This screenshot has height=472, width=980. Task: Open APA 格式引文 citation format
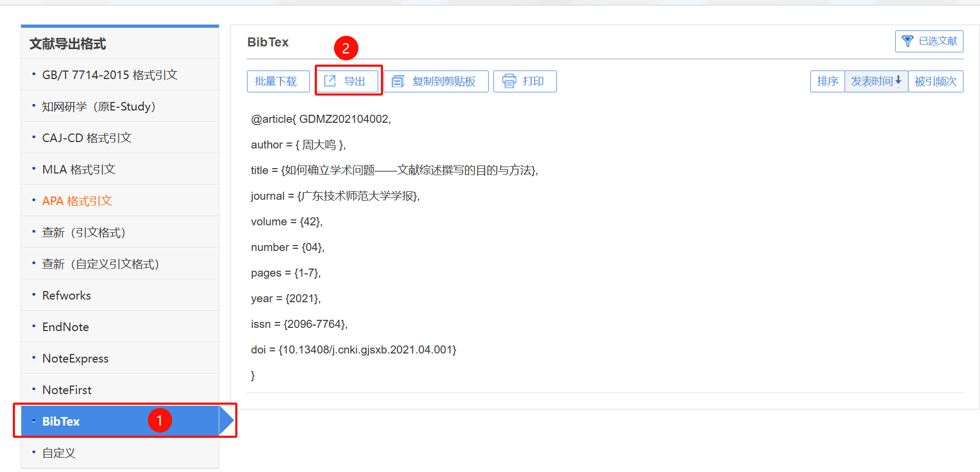tap(77, 201)
